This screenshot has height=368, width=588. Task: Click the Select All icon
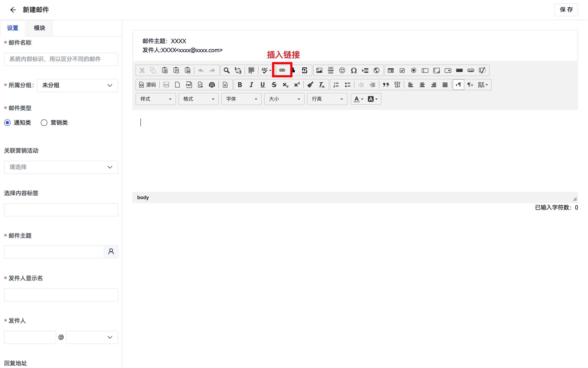point(251,71)
